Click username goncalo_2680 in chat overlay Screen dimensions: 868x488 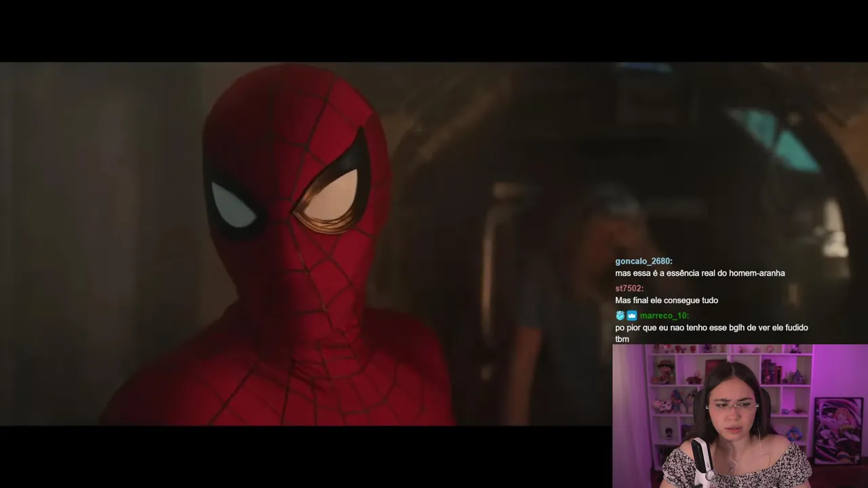pos(644,261)
